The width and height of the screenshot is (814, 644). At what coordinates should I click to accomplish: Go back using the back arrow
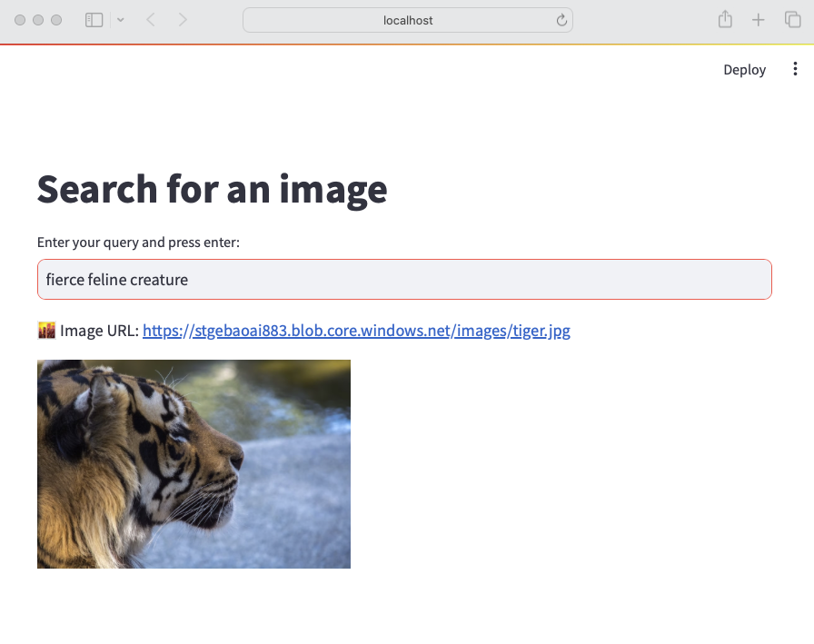[151, 20]
